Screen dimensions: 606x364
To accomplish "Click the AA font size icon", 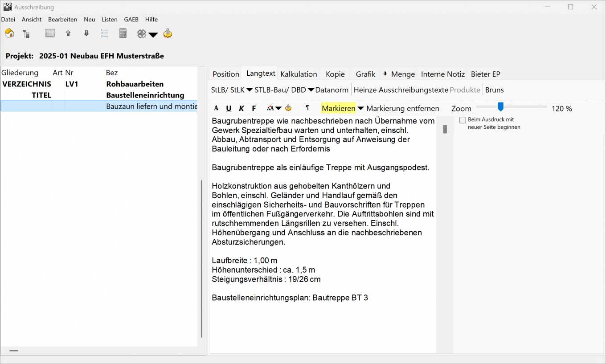I will (270, 108).
